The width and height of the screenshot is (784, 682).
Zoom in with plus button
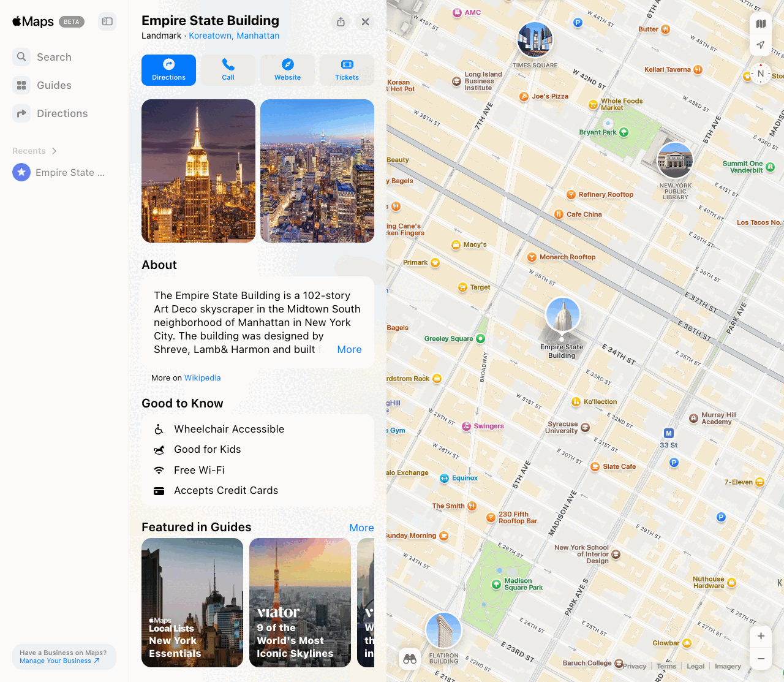coord(761,636)
